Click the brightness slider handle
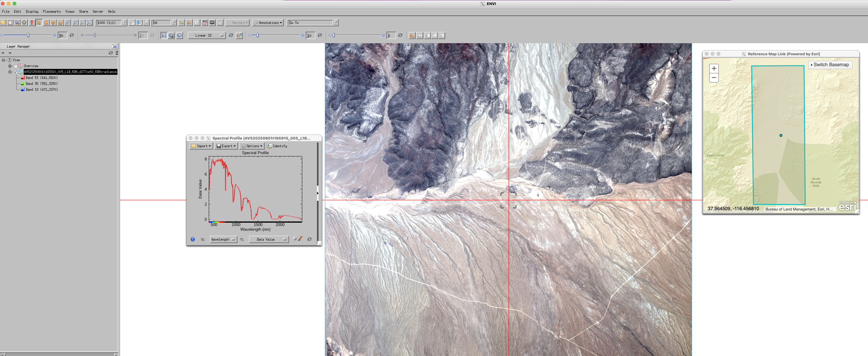The height and width of the screenshot is (356, 868). click(28, 35)
